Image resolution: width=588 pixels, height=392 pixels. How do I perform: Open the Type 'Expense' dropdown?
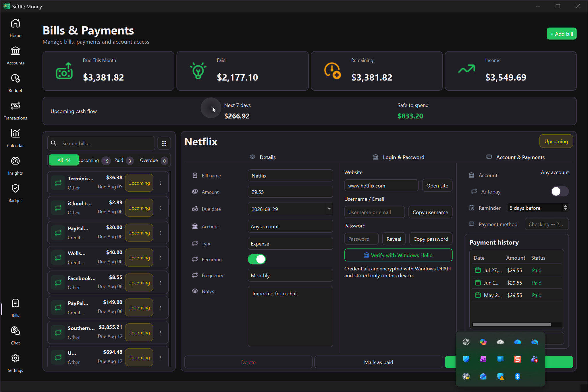290,244
